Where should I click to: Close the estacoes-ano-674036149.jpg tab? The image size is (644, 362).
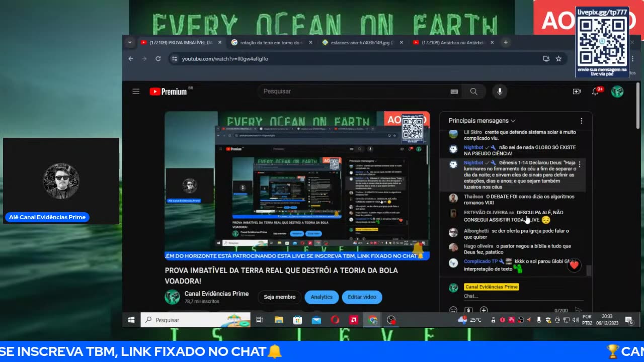[x=401, y=43]
